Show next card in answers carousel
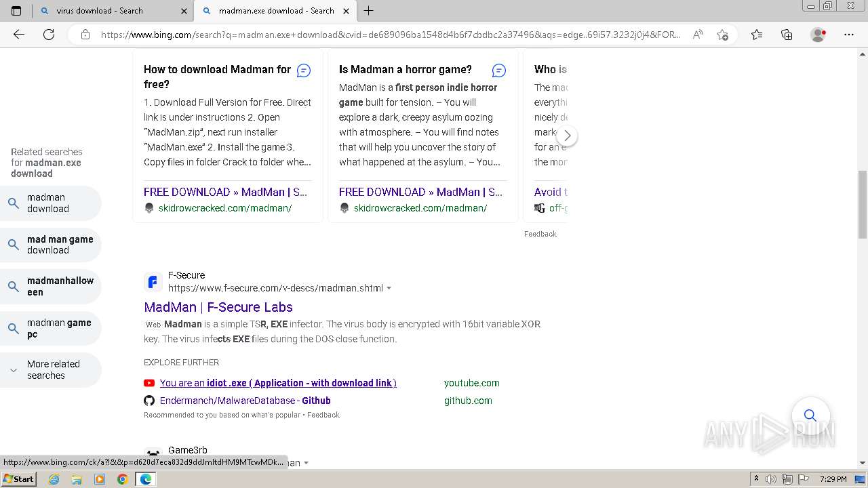This screenshot has height=488, width=868. coord(567,136)
